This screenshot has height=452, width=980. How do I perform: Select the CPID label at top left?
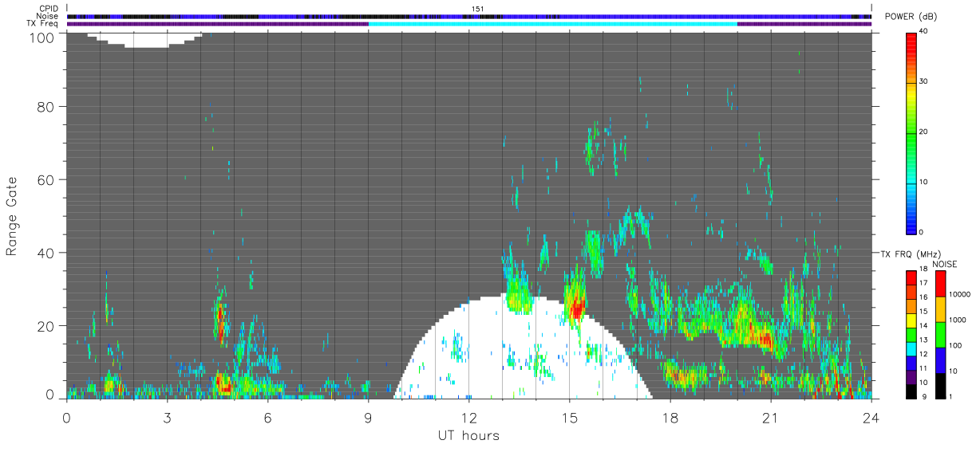(x=48, y=9)
